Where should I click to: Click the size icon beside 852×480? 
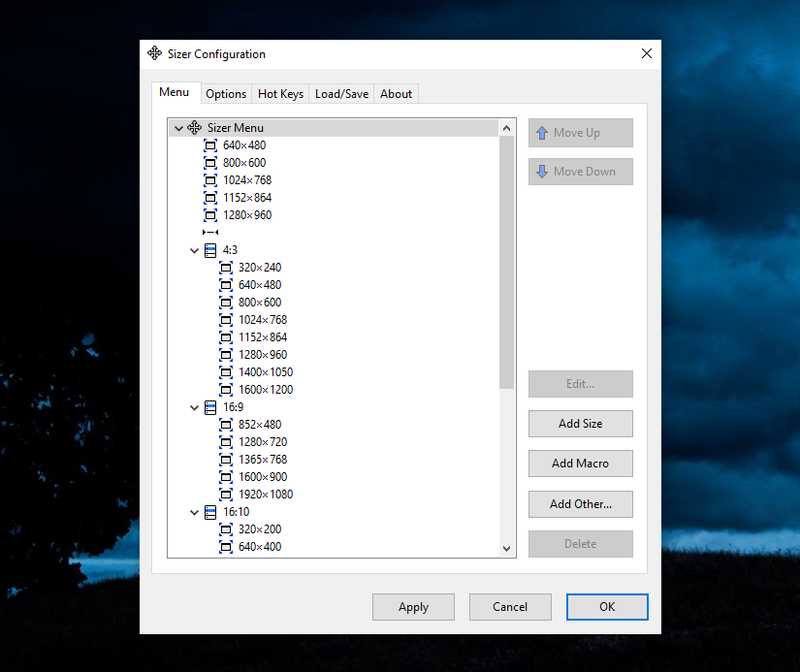(x=226, y=425)
